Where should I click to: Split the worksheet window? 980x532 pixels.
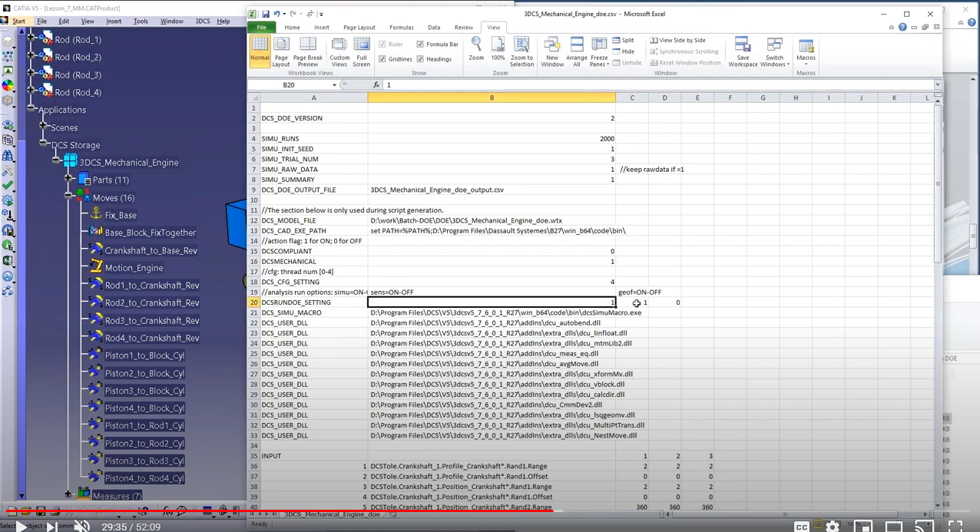point(623,41)
